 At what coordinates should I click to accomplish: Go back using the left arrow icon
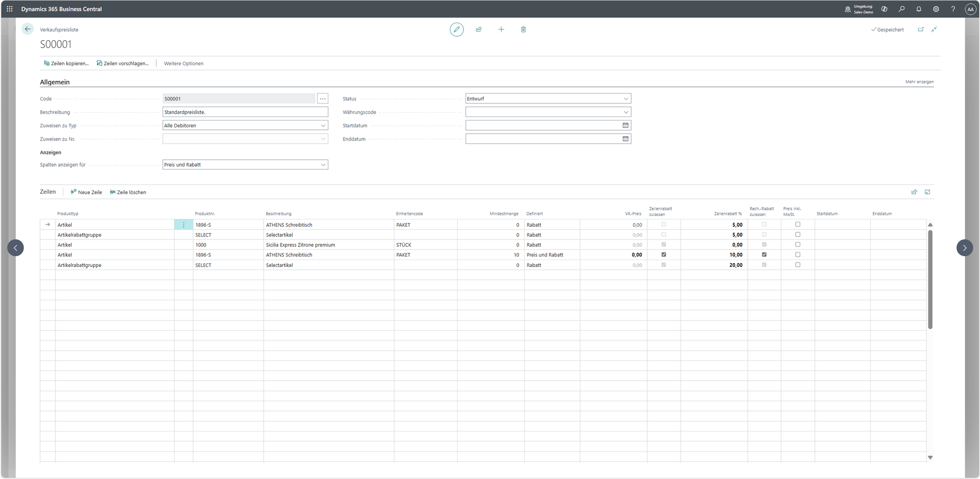coord(28,29)
